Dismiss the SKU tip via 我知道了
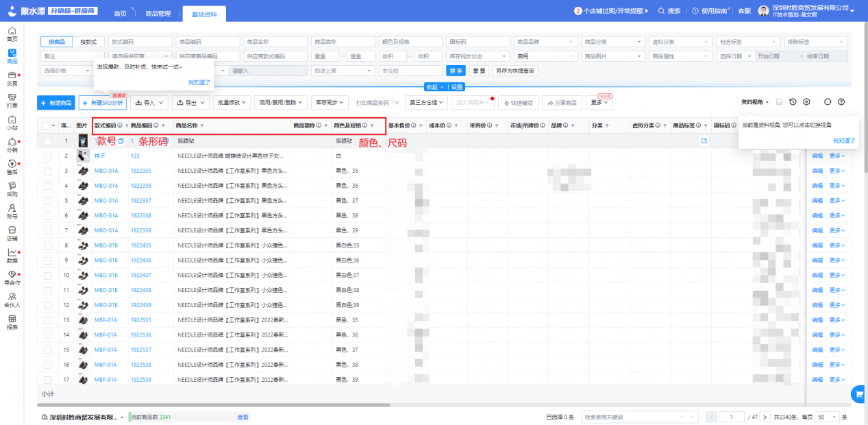This screenshot has height=425, width=868. tap(200, 82)
